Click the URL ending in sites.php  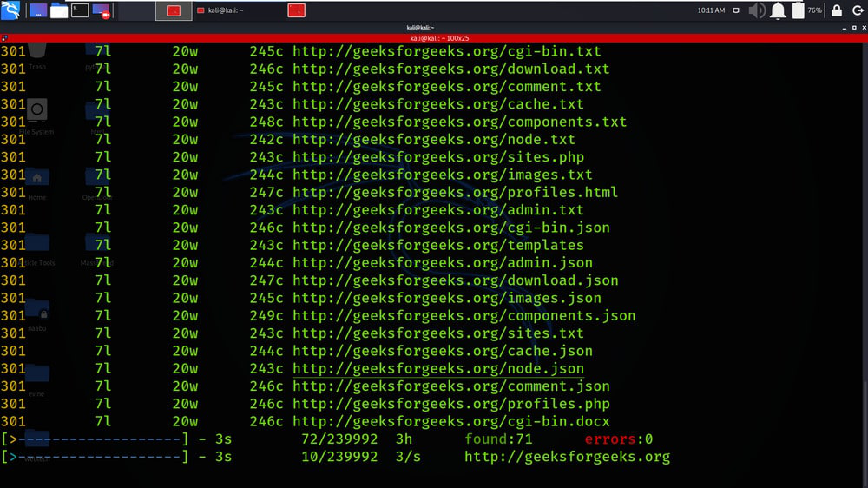tap(438, 157)
